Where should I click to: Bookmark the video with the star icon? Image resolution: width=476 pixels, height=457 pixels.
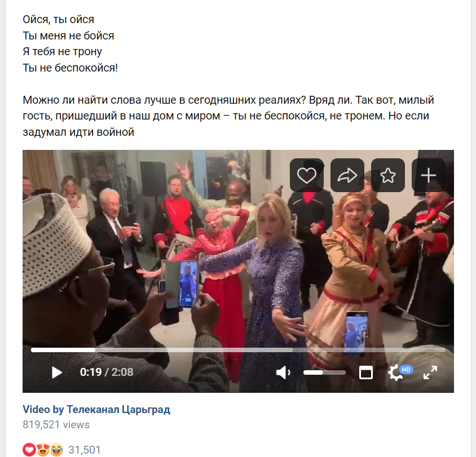(x=388, y=175)
